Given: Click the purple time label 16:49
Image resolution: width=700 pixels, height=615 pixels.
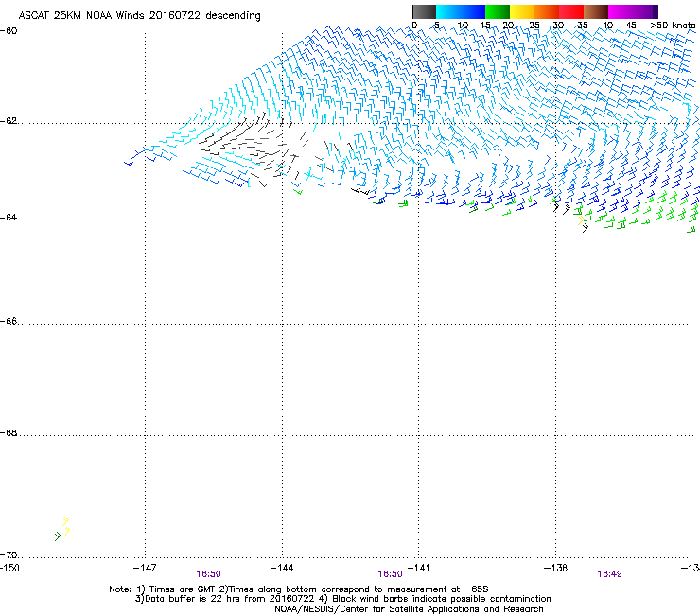Looking at the screenshot, I should (x=609, y=574).
